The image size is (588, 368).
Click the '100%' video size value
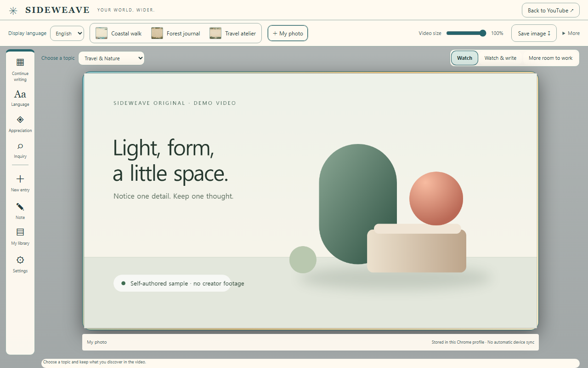[497, 33]
